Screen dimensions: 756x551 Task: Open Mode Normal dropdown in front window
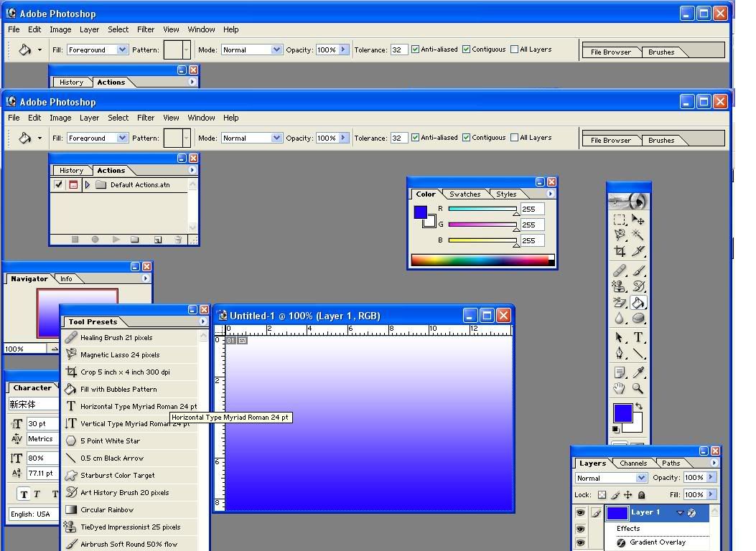276,138
